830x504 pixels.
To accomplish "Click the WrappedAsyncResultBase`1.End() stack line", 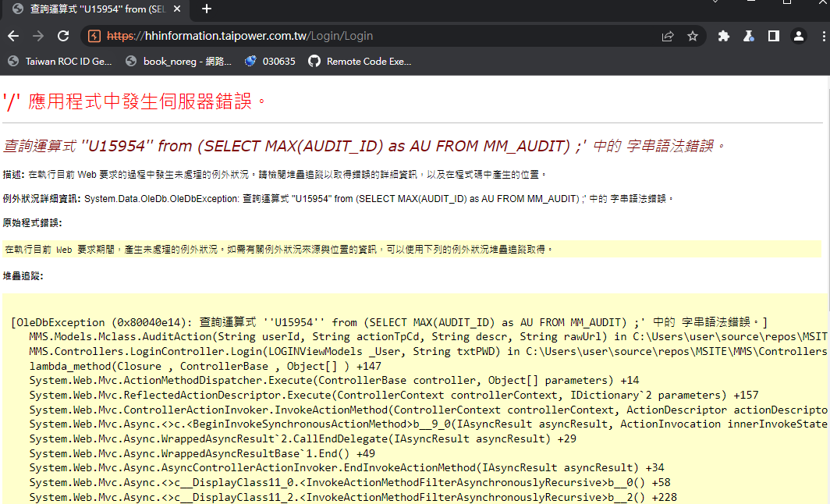I will [202, 454].
